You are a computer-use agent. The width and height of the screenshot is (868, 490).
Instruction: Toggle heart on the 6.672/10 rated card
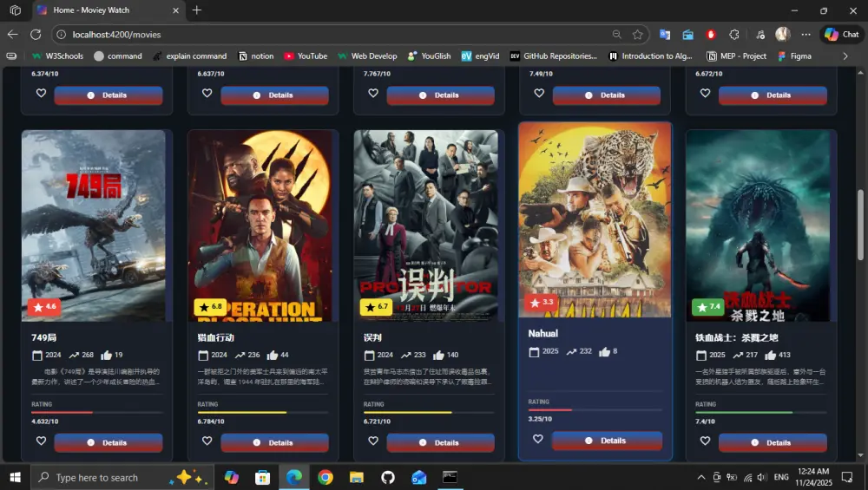705,93
